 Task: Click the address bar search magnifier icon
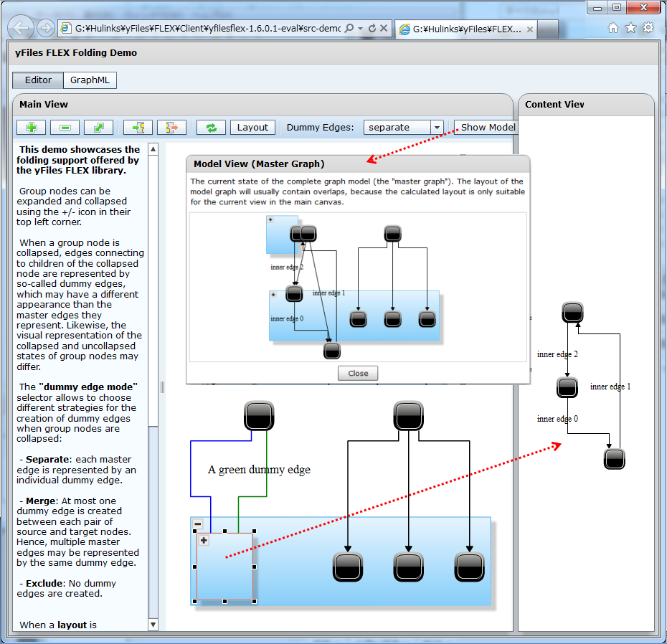(x=349, y=29)
